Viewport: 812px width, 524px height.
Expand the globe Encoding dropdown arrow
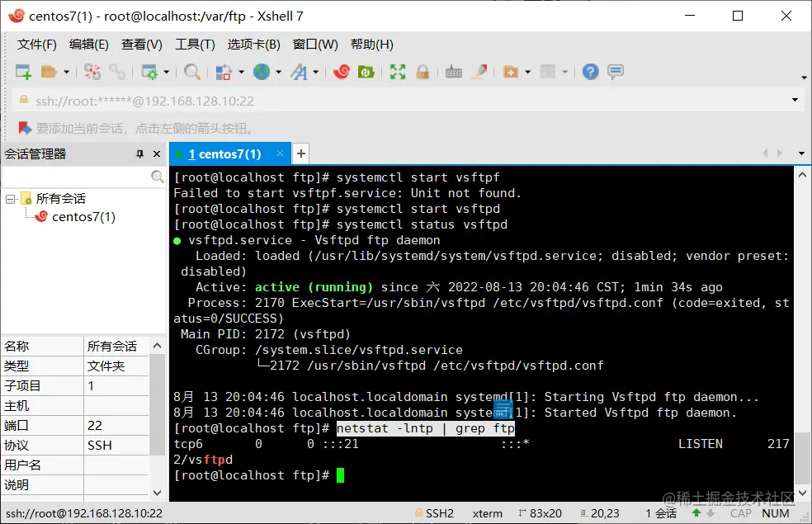click(279, 72)
